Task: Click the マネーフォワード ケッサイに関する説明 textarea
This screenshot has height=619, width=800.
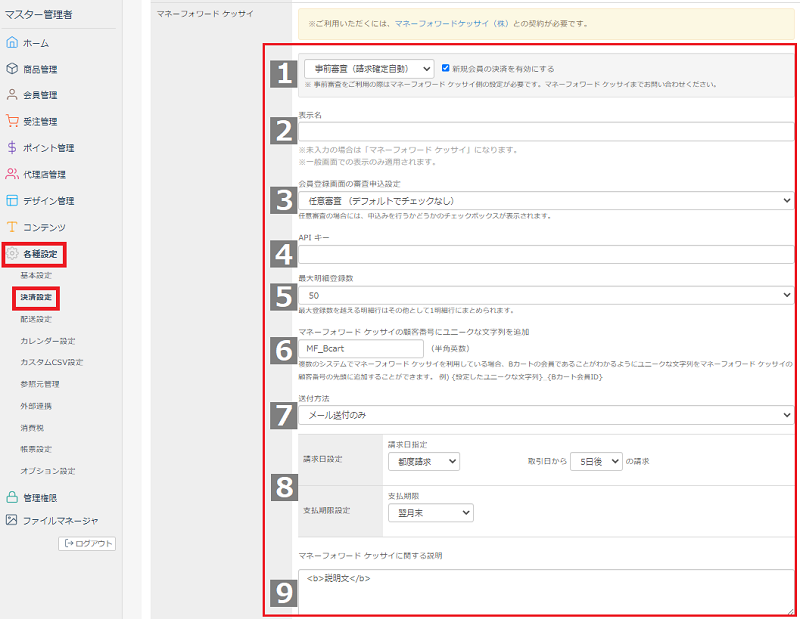Action: [x=546, y=592]
